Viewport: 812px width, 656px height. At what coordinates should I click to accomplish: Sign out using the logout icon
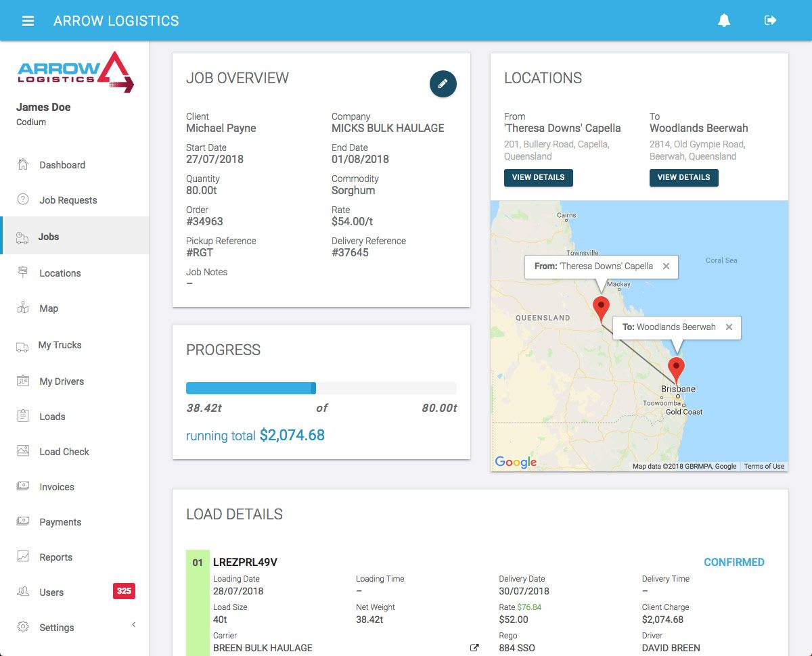click(x=770, y=20)
